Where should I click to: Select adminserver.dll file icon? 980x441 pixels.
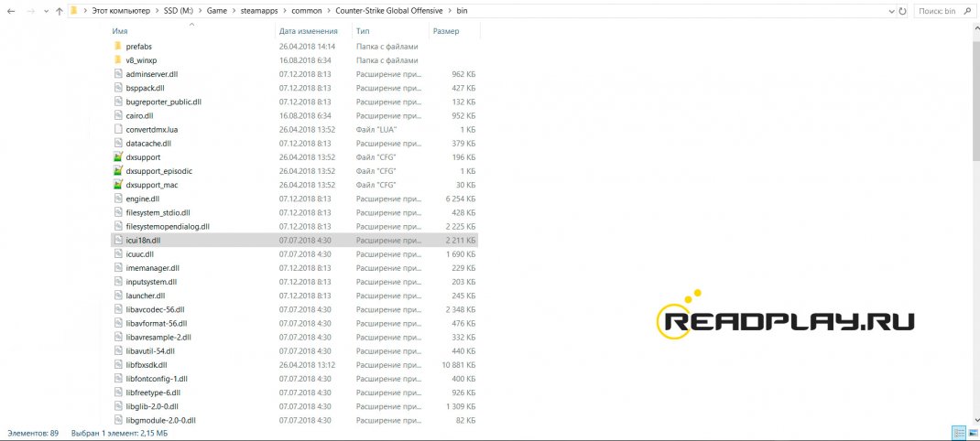[x=117, y=74]
